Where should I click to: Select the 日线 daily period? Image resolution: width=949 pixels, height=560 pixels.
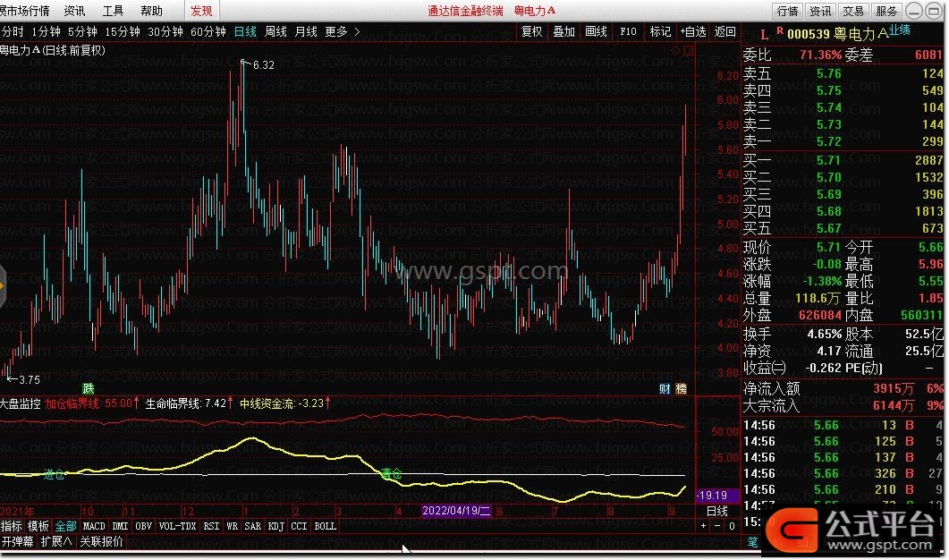[x=245, y=31]
